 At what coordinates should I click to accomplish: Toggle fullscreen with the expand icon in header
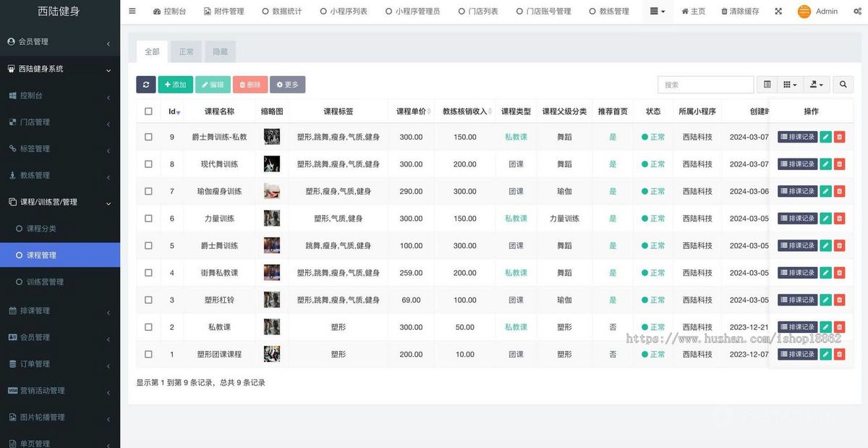pyautogui.click(x=778, y=11)
